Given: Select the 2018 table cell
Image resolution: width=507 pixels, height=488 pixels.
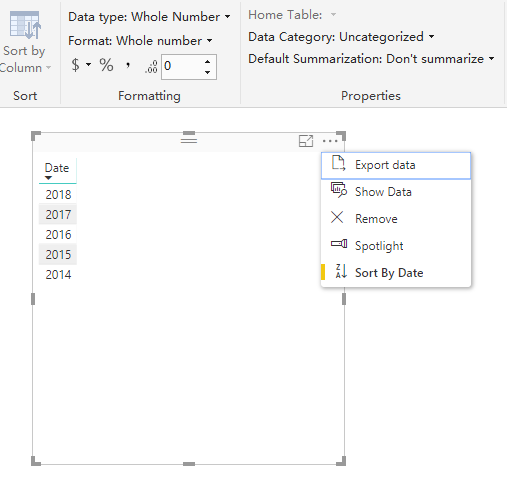Looking at the screenshot, I should (x=58, y=195).
